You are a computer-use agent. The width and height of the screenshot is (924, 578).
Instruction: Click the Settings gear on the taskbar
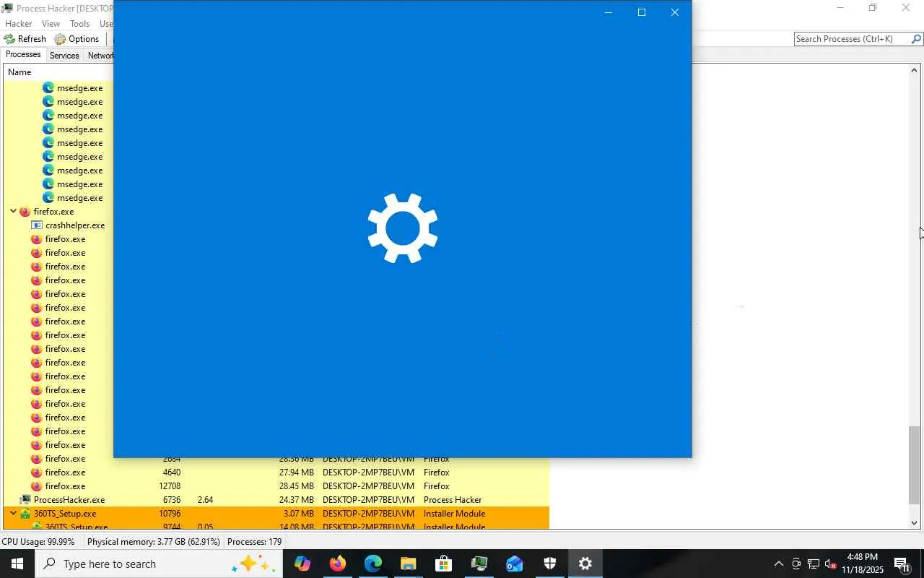tap(585, 564)
